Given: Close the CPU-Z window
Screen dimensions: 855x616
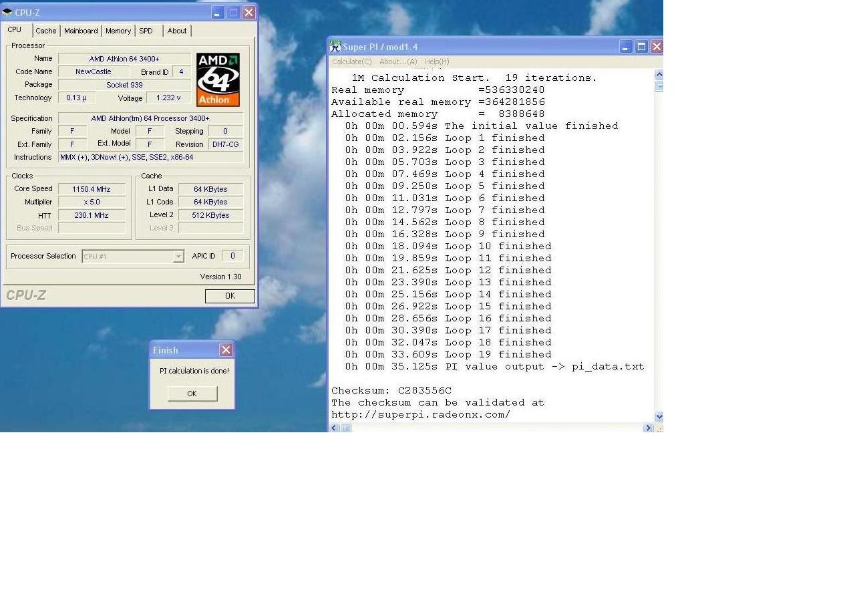Looking at the screenshot, I should (248, 12).
